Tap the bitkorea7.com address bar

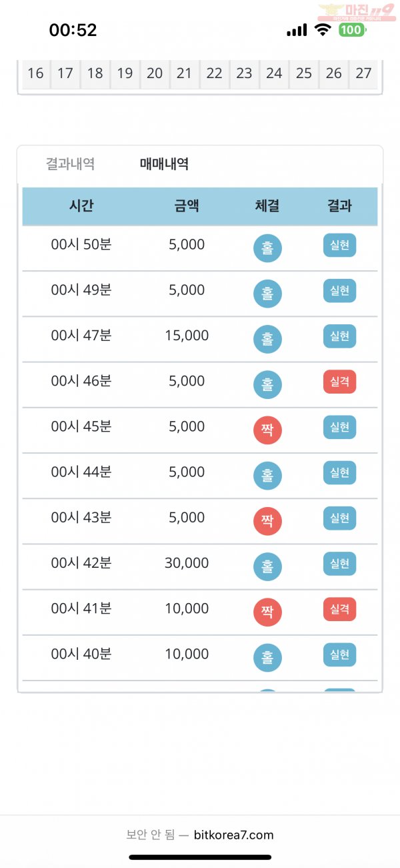pos(200,835)
